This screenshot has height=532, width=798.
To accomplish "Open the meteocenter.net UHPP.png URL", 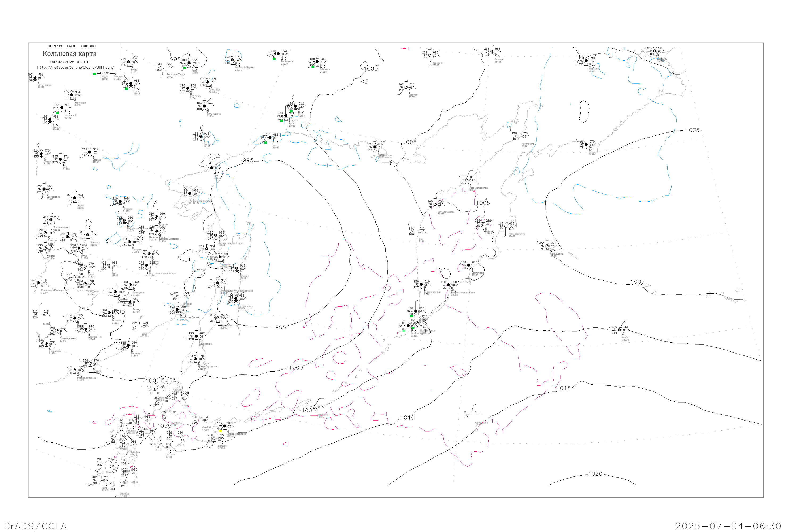I will (x=75, y=68).
